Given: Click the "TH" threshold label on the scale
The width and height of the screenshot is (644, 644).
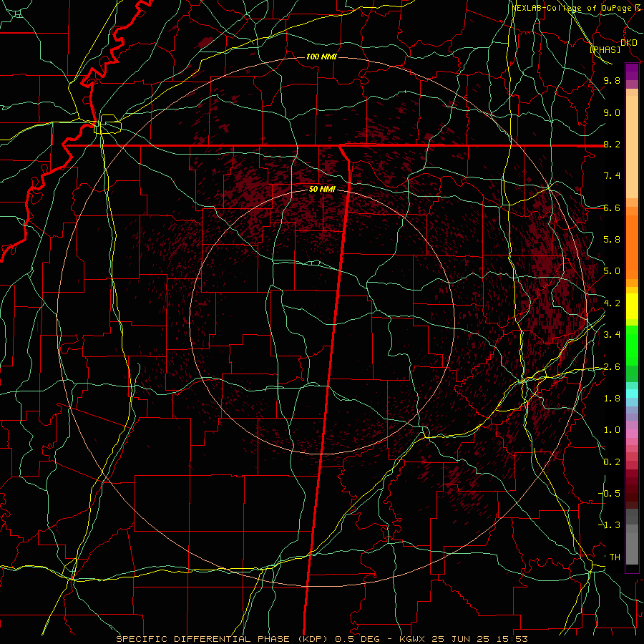Looking at the screenshot, I should (615, 557).
